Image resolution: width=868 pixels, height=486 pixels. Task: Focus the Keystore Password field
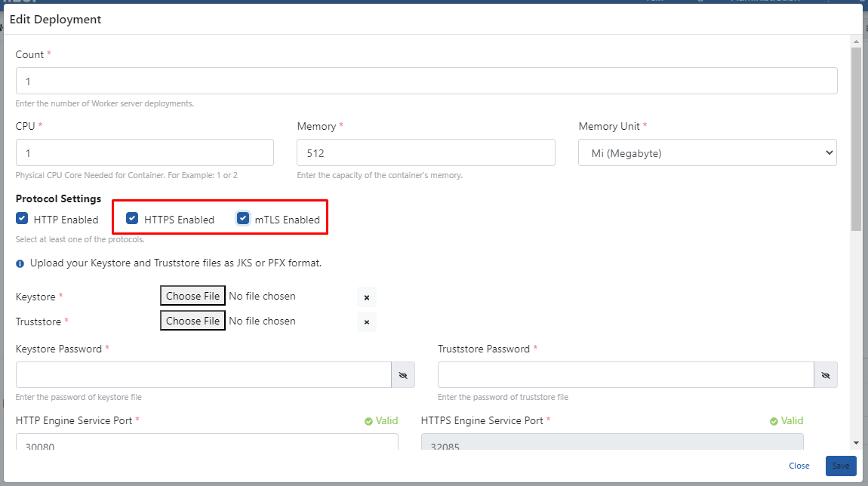(x=203, y=375)
